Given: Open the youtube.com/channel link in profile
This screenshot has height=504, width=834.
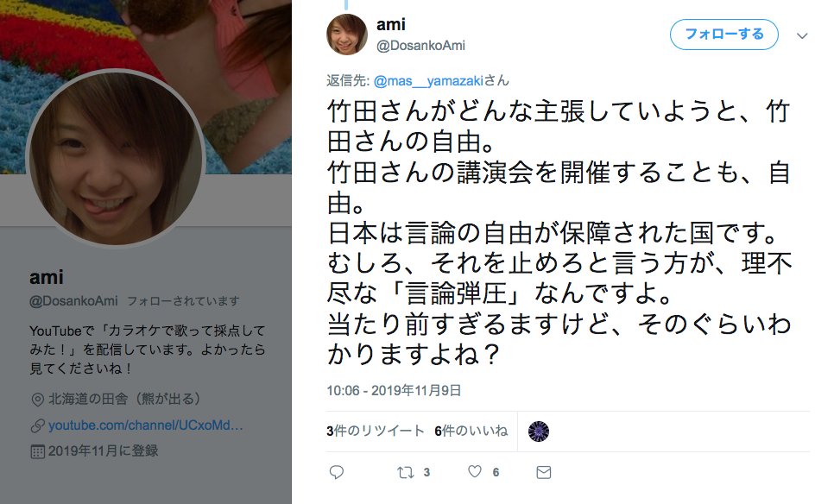Looking at the screenshot, I should point(146,425).
